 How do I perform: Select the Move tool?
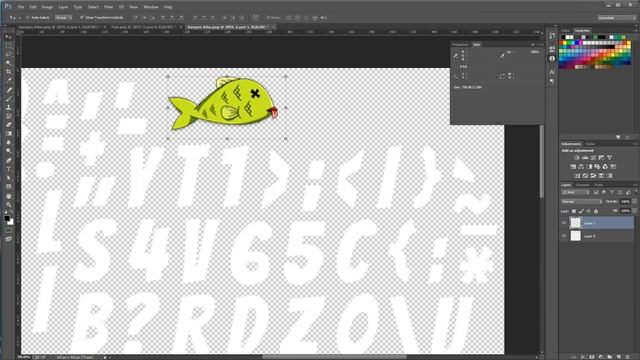[9, 37]
